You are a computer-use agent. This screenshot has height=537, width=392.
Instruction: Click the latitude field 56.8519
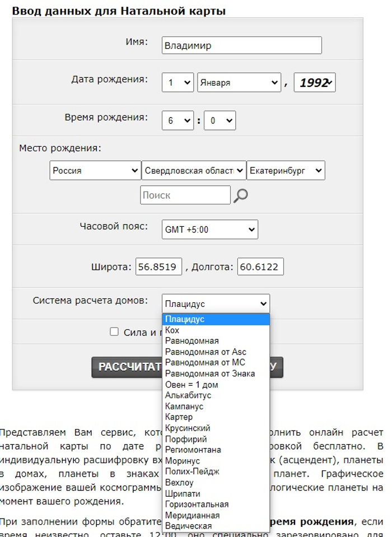click(x=158, y=267)
